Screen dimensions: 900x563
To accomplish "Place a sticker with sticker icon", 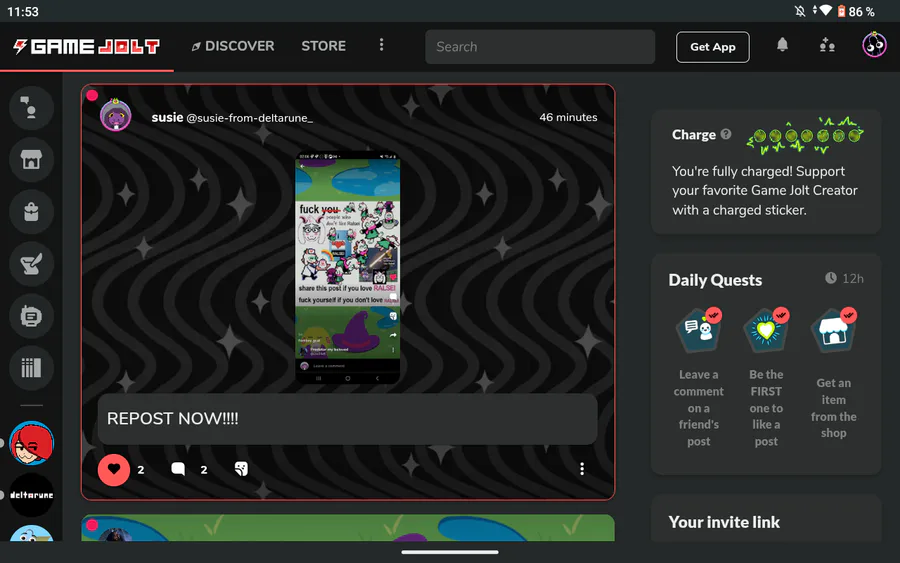I will (242, 469).
